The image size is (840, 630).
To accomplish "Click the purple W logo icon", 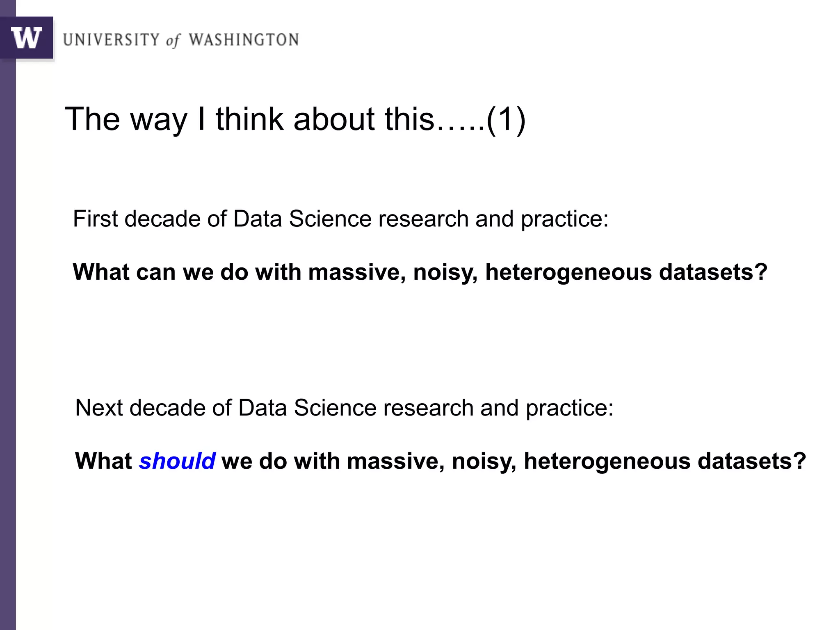I will pos(27,38).
